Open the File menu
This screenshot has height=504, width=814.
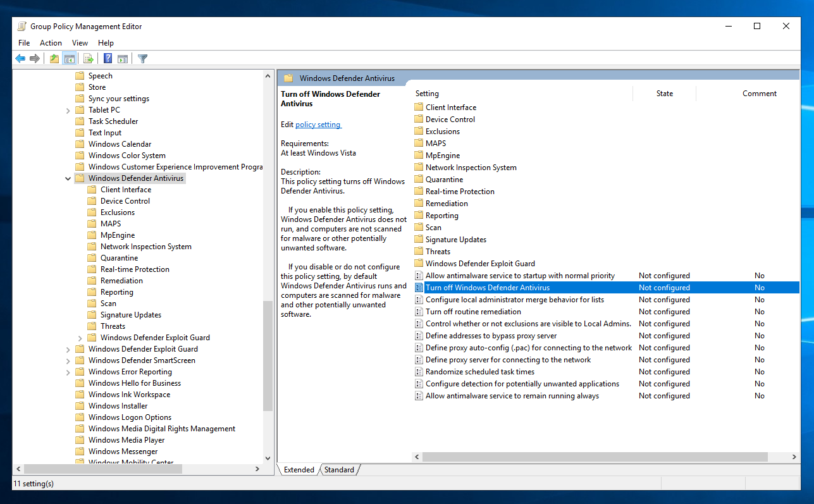tap(24, 43)
